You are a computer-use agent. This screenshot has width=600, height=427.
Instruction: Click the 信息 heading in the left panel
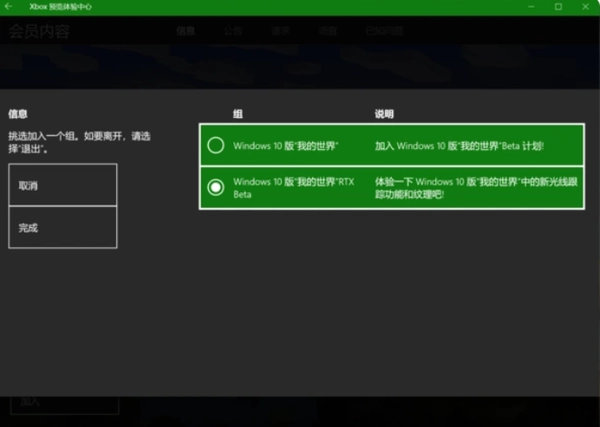point(17,114)
